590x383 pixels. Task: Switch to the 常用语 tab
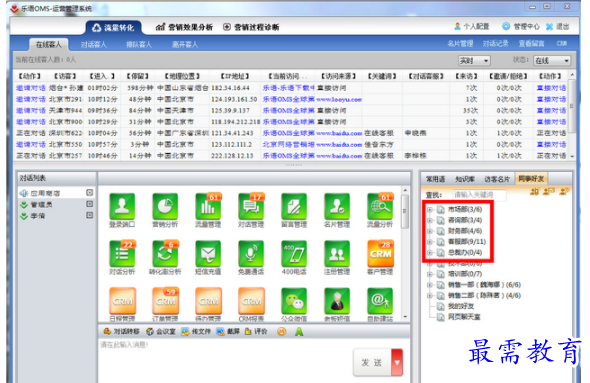435,179
